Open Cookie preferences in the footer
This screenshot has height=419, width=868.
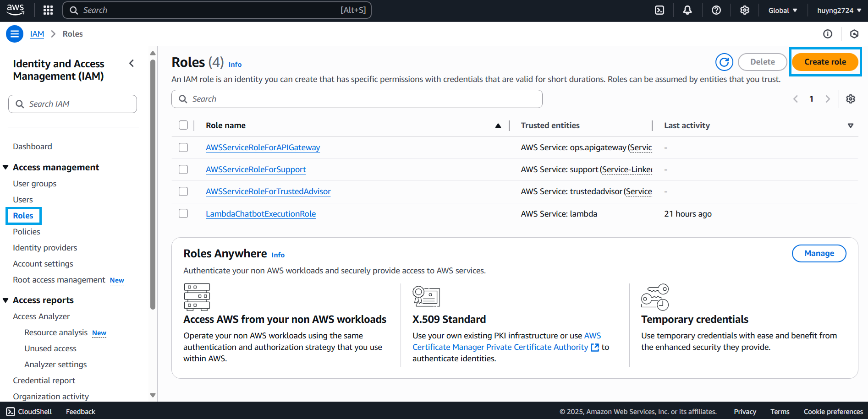tap(833, 412)
